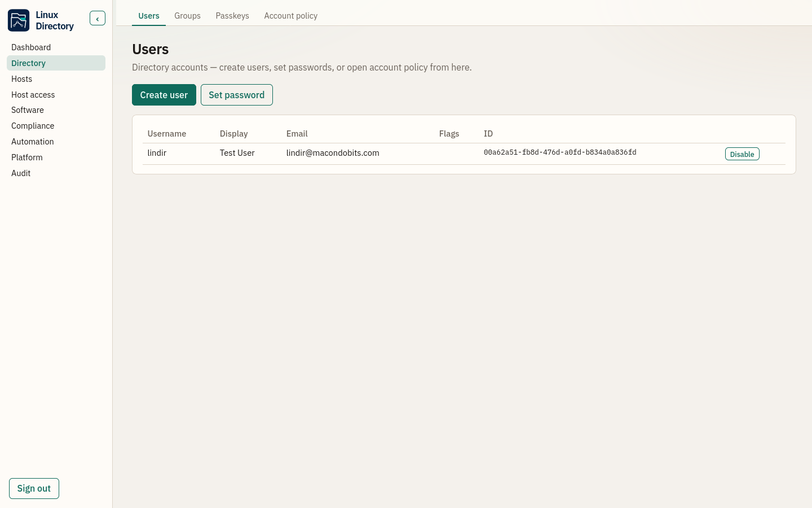Navigate to Software
Viewport: 812px width, 508px height.
tap(56, 110)
